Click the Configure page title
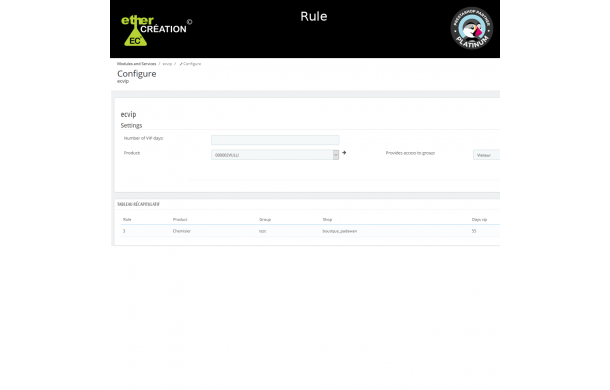Viewport: 610px width, 390px height. (137, 74)
